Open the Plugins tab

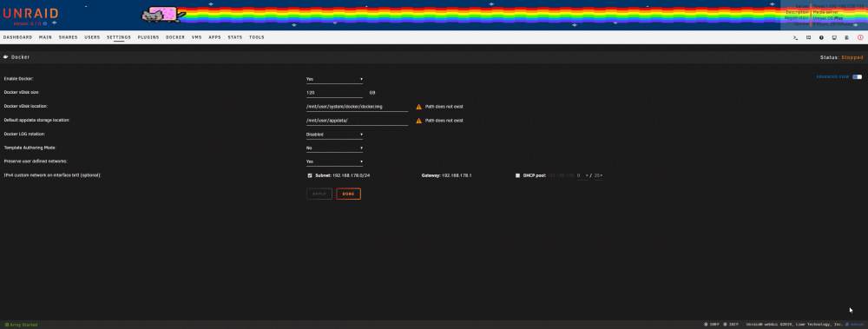(148, 37)
